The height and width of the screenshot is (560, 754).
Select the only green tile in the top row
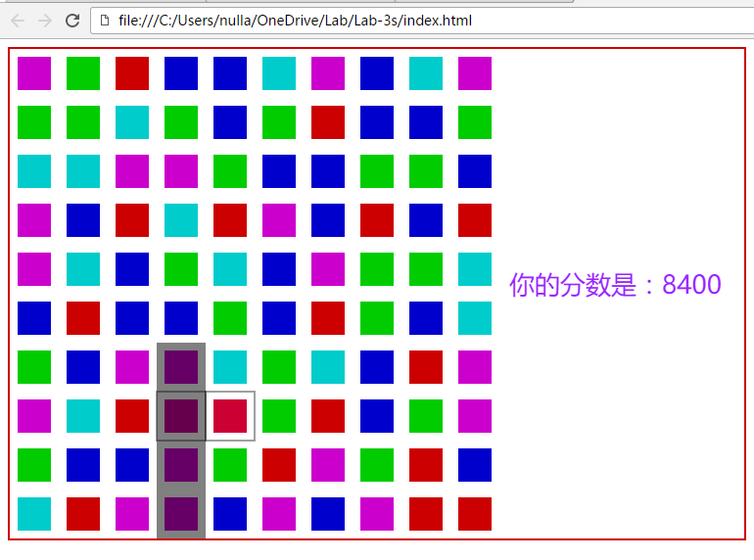point(83,73)
